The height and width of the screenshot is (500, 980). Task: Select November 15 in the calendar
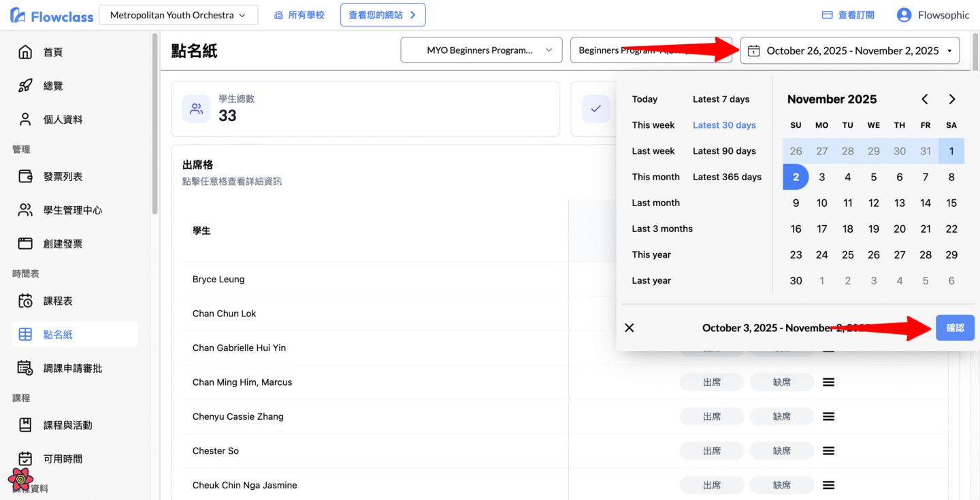click(951, 203)
